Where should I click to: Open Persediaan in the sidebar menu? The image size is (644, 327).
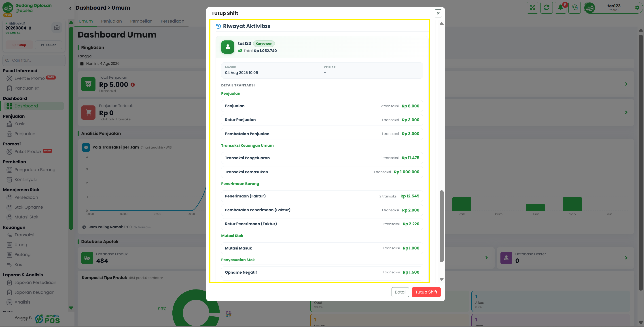26,197
